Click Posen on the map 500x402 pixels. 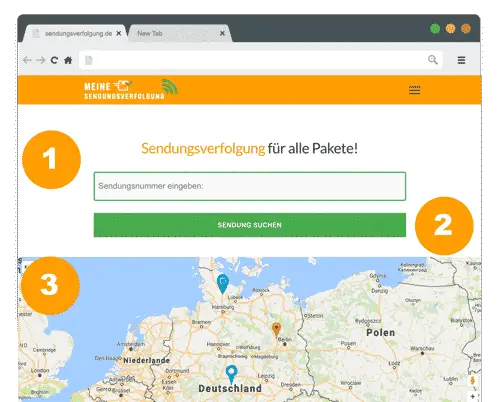click(348, 343)
